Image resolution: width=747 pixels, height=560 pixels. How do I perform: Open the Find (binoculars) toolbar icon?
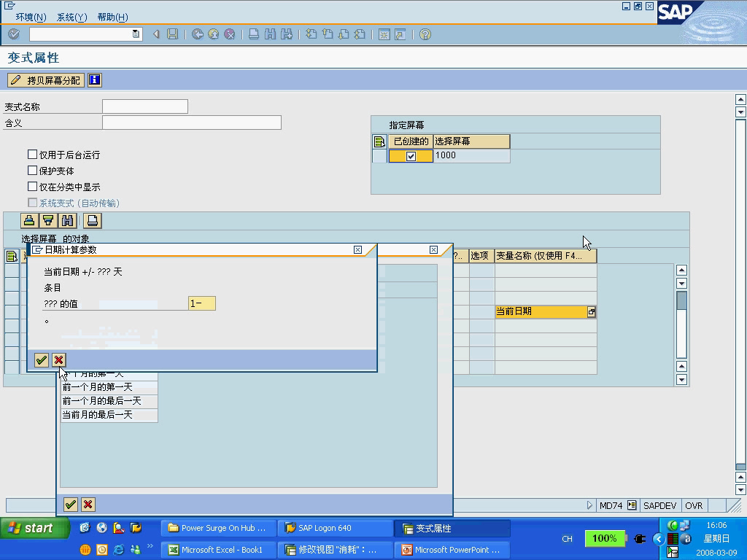click(268, 34)
